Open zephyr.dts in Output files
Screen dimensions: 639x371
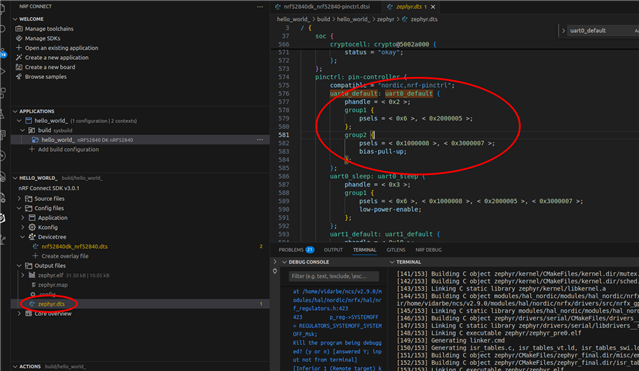click(x=51, y=304)
